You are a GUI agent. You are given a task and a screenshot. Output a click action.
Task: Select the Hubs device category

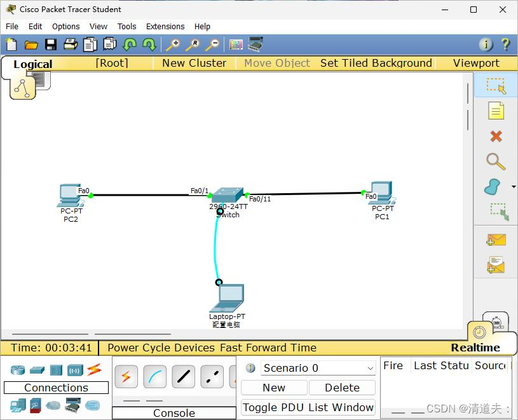56,370
